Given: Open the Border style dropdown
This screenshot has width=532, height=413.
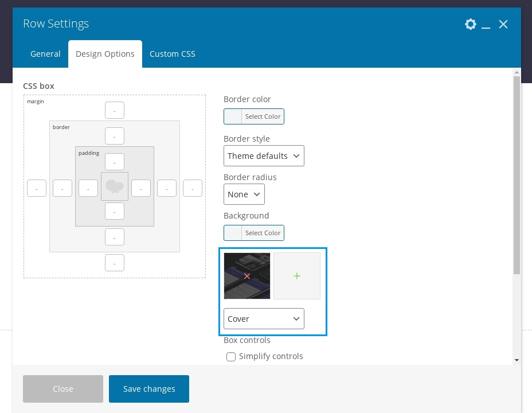Looking at the screenshot, I should (264, 156).
